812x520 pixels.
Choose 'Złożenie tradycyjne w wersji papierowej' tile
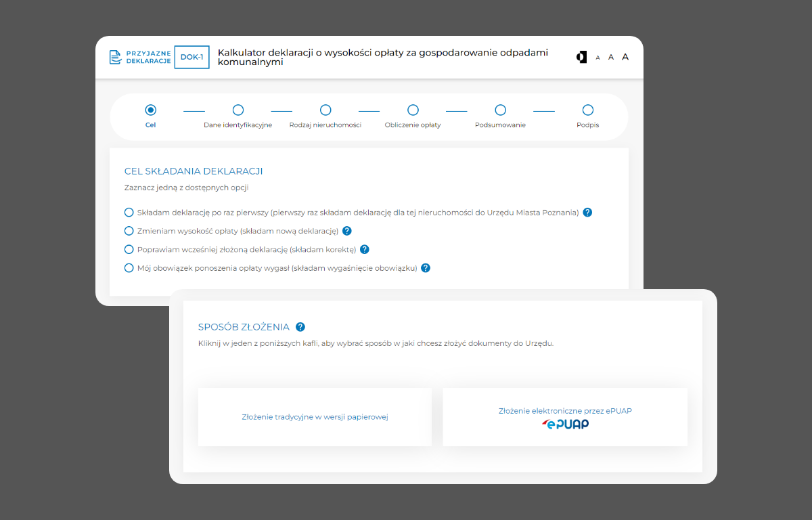tap(315, 417)
